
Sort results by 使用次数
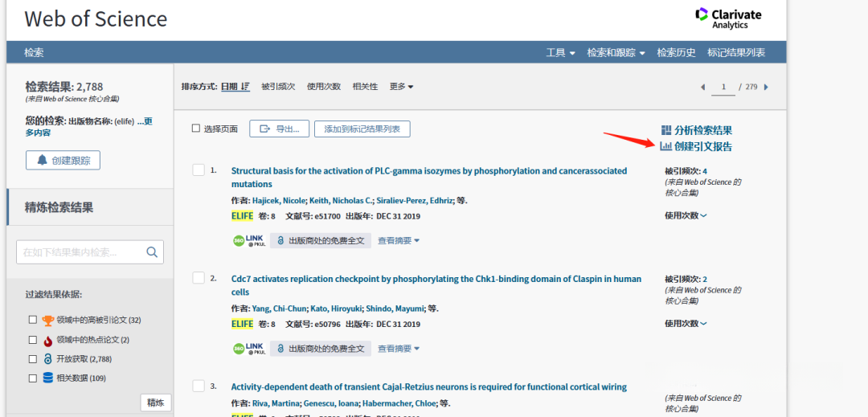[x=324, y=86]
